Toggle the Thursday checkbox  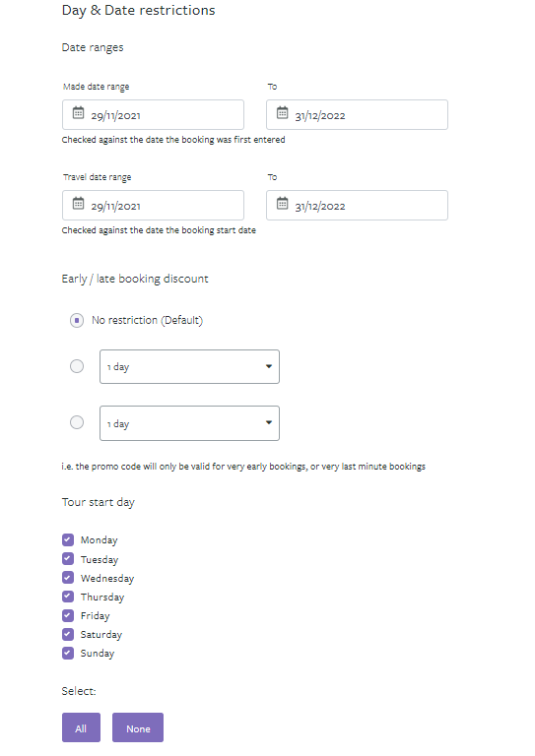click(x=68, y=597)
